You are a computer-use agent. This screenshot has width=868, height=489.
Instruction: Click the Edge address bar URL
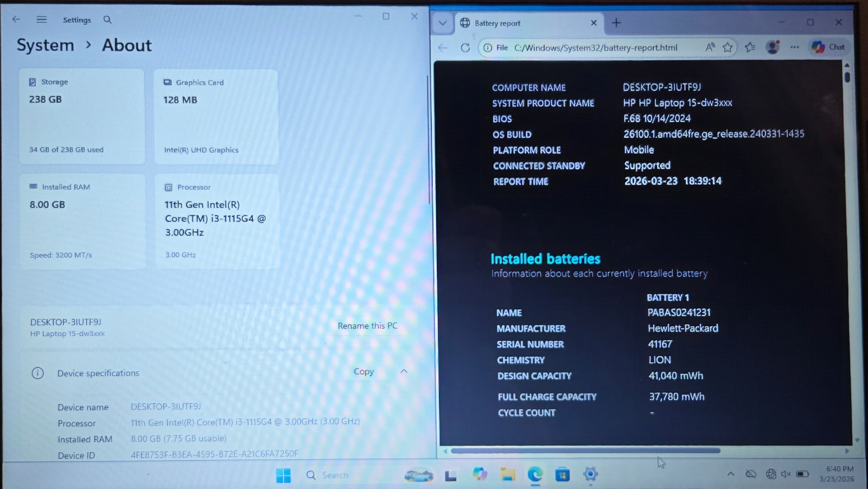click(596, 48)
